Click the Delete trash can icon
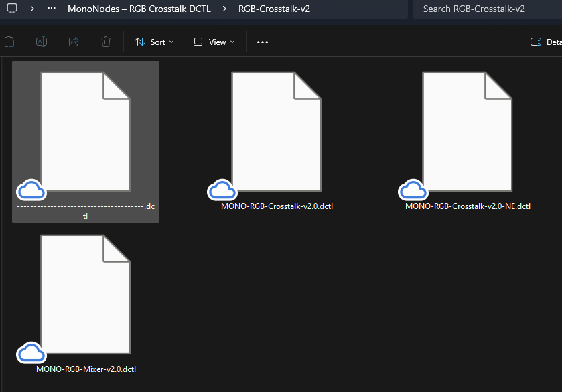Viewport: 562px width, 392px height. point(106,42)
